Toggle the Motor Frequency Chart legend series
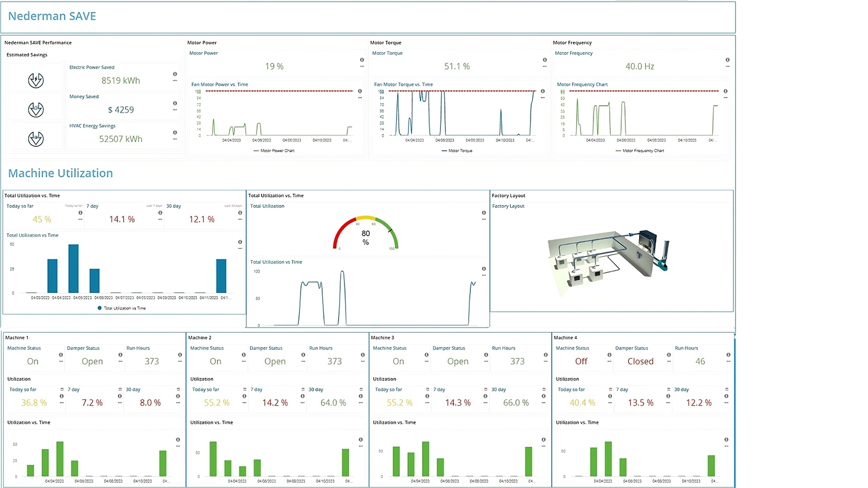This screenshot has height=488, width=868. [x=640, y=151]
